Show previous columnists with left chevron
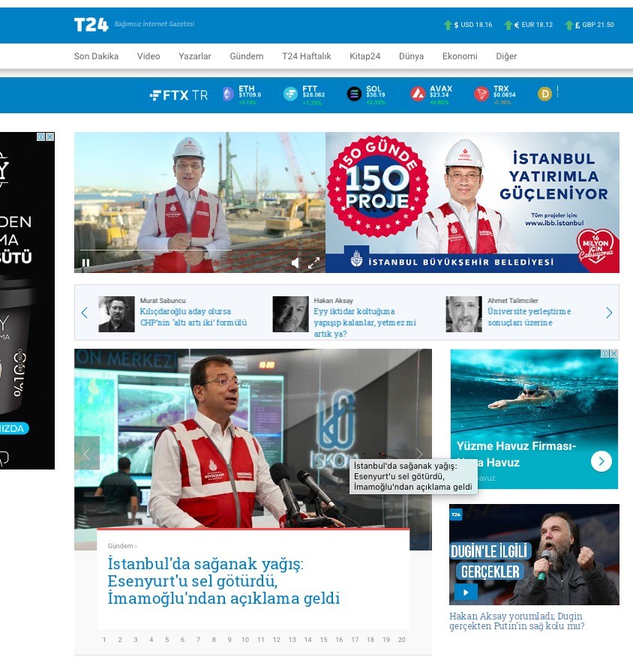 tap(84, 313)
